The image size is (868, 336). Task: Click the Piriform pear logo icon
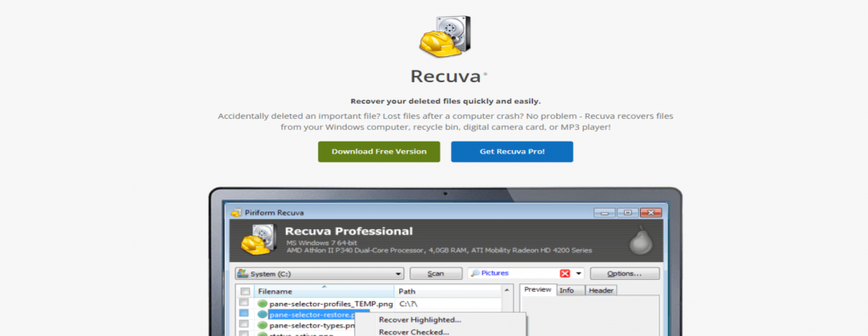tap(642, 242)
